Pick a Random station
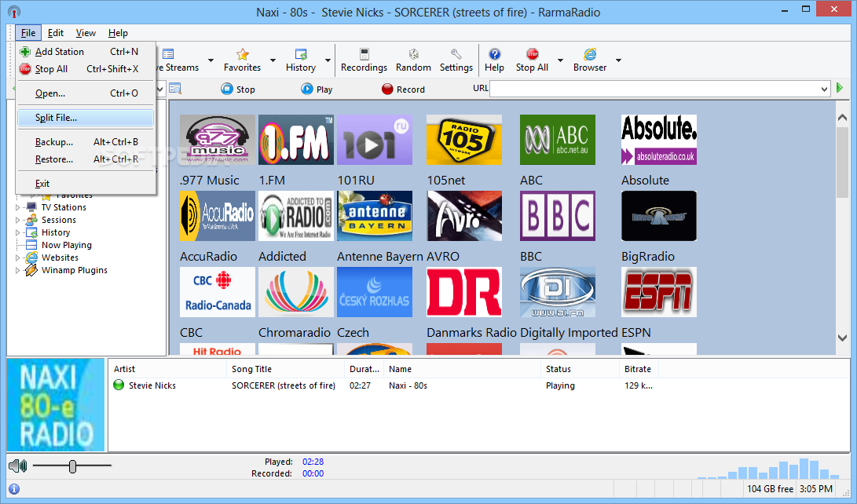This screenshot has width=857, height=504. [413, 60]
